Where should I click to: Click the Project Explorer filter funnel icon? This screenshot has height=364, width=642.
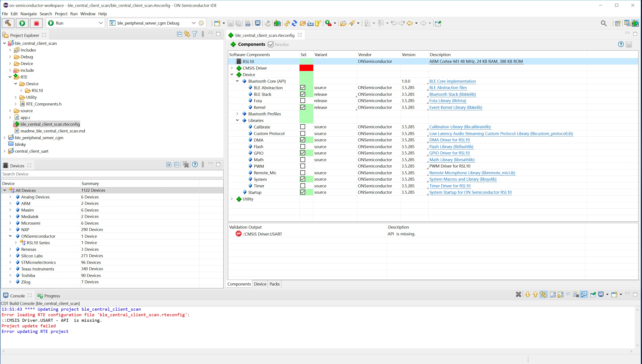(195, 34)
